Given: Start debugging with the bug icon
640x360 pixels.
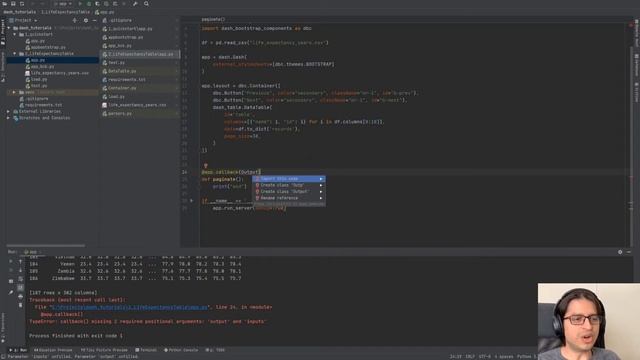Looking at the screenshot, I should [x=89, y=4].
